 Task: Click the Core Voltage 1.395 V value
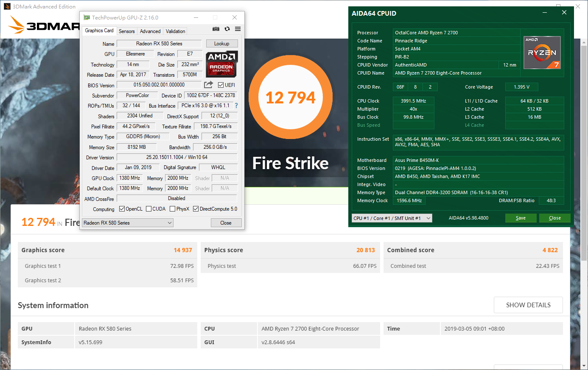pos(522,87)
